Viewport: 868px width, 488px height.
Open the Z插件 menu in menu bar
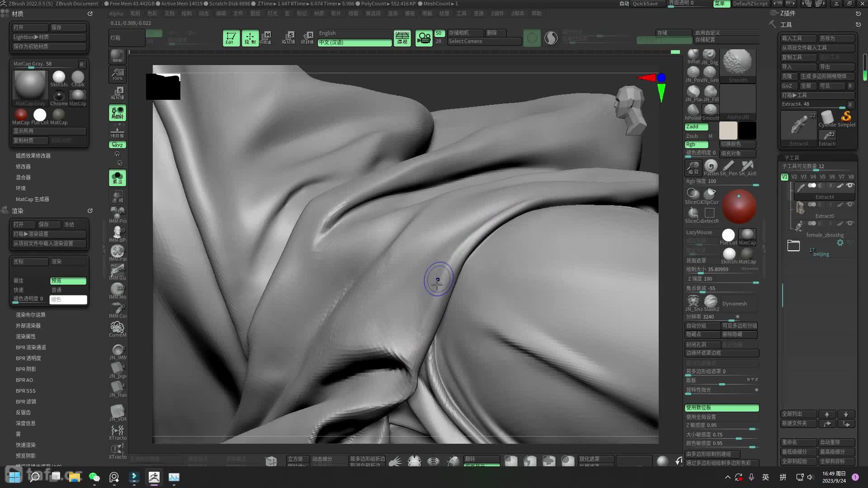pos(497,14)
